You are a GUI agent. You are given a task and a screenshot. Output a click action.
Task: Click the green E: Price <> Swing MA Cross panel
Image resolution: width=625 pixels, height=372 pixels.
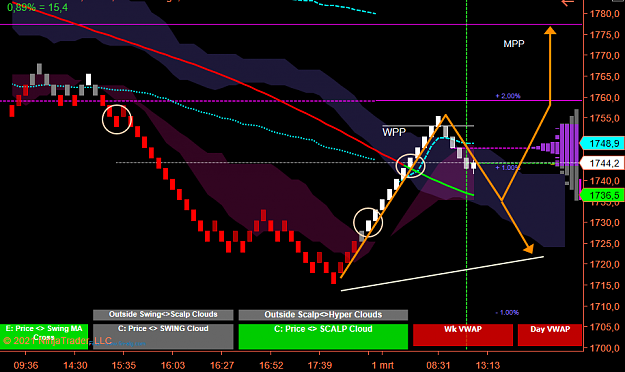tap(44, 337)
